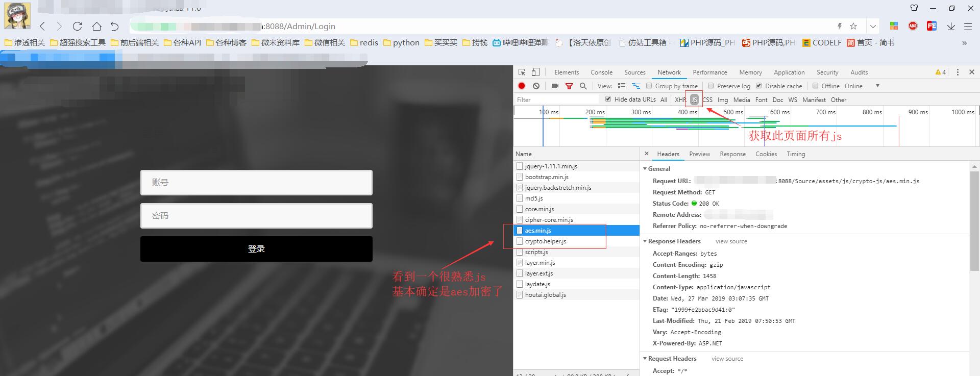Viewport: 980px width, 376px height.
Task: Click capture screenshots camera icon
Action: click(555, 86)
